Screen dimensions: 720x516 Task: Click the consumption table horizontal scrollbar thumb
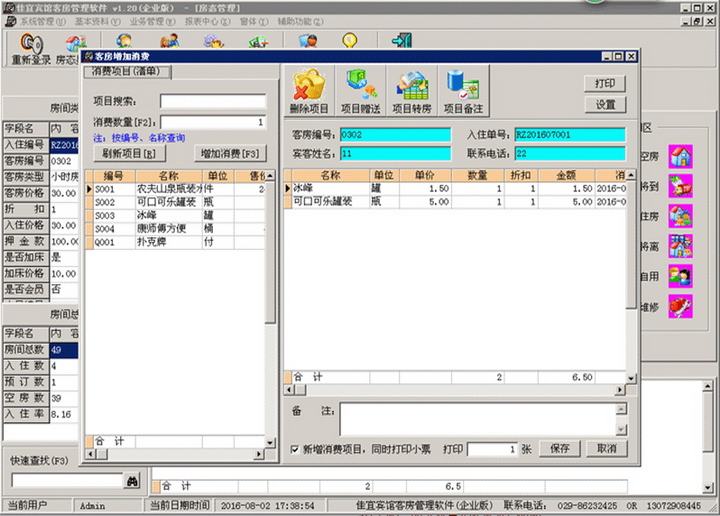tap(300, 390)
